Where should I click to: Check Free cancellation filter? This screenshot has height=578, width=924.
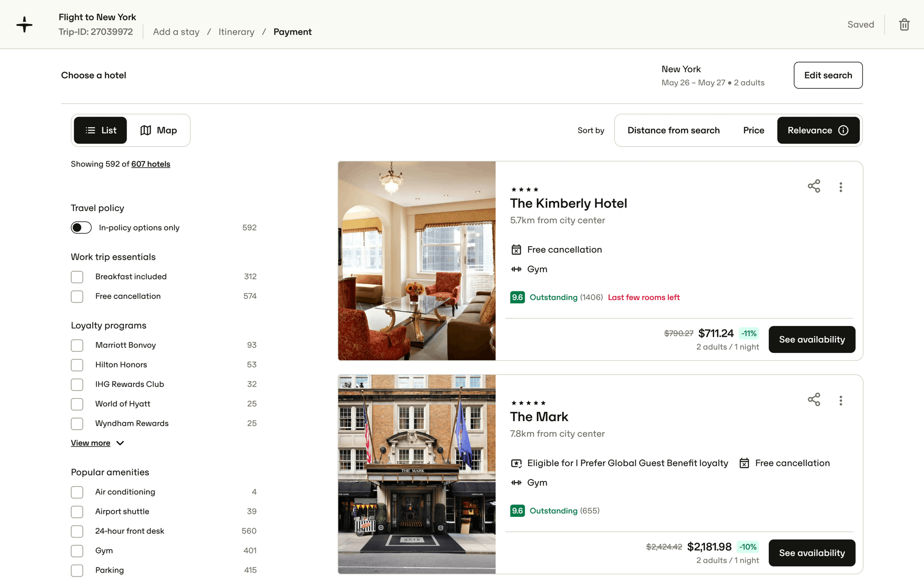point(77,297)
